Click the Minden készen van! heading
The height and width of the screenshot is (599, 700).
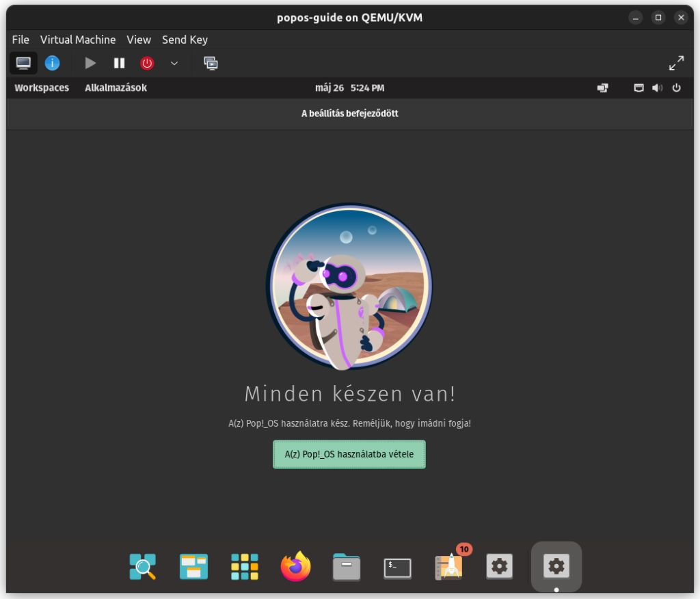pos(350,394)
